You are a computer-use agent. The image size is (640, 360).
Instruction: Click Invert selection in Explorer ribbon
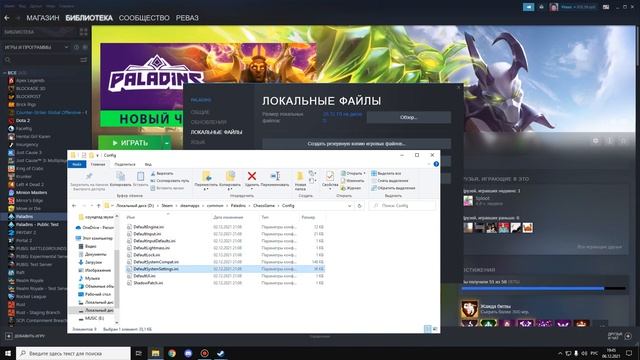[393, 188]
